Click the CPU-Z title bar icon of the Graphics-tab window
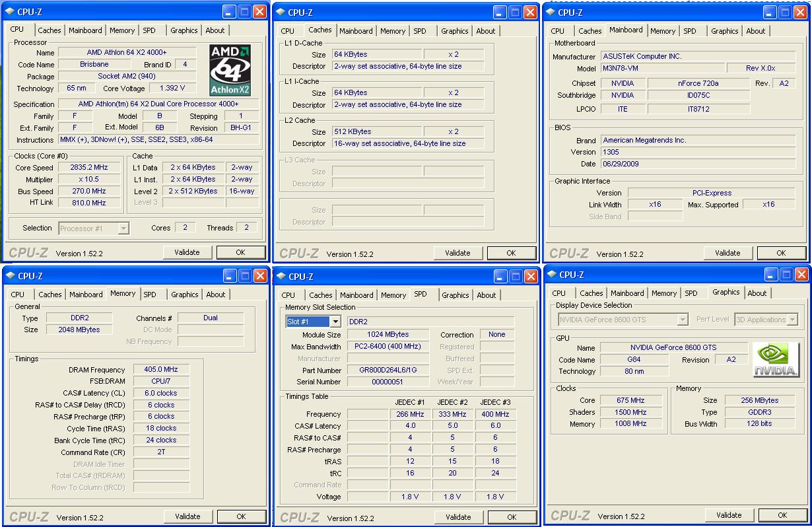The height and width of the screenshot is (527, 812). (x=551, y=275)
